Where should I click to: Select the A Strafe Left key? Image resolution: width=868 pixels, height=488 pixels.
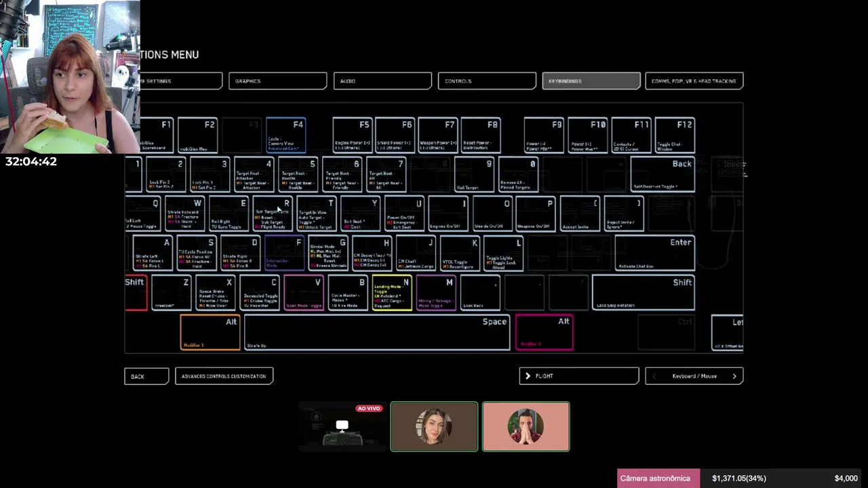[x=153, y=253]
